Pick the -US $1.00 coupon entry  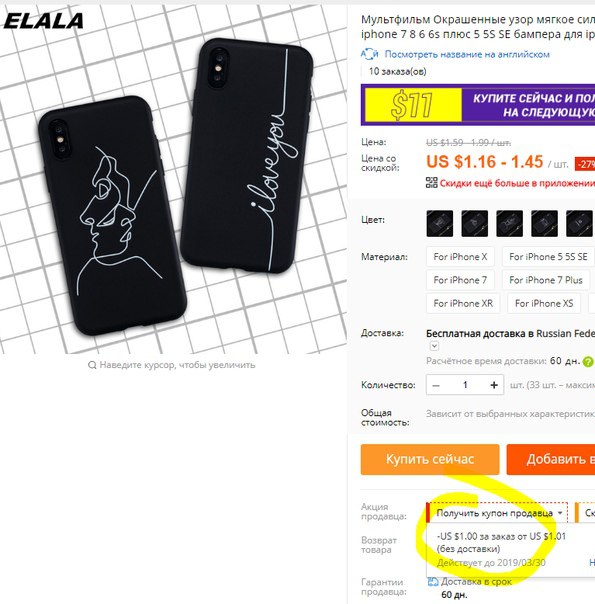click(501, 542)
